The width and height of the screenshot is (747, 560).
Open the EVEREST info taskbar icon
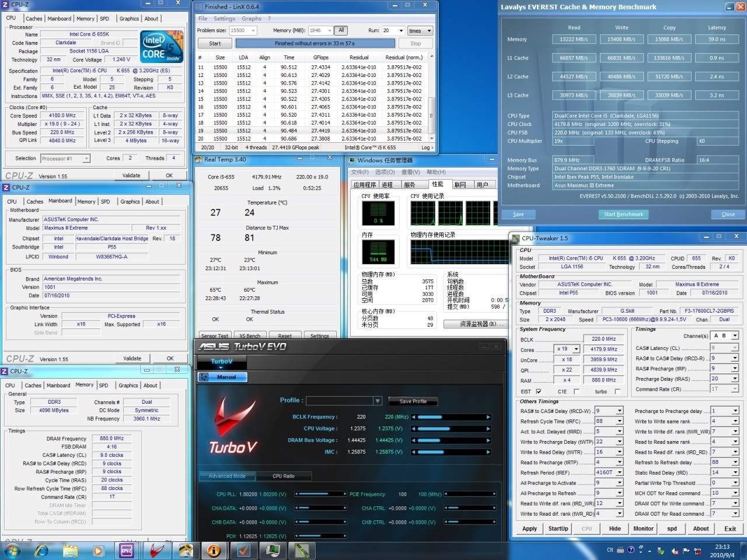tap(214, 550)
